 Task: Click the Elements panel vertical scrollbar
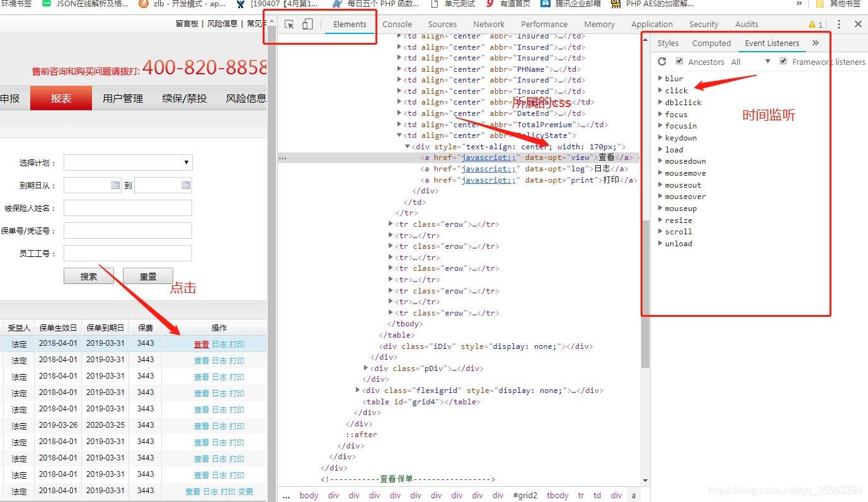[645, 294]
